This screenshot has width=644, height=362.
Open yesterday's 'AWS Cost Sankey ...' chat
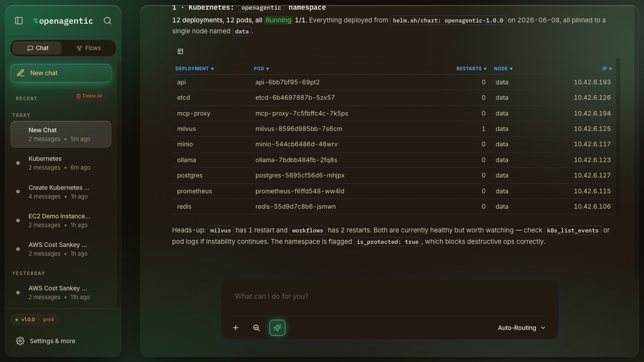pos(61,293)
